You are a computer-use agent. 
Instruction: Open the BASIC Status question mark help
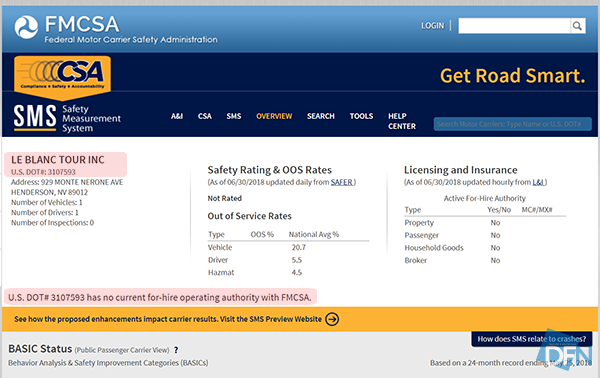[x=176, y=350]
